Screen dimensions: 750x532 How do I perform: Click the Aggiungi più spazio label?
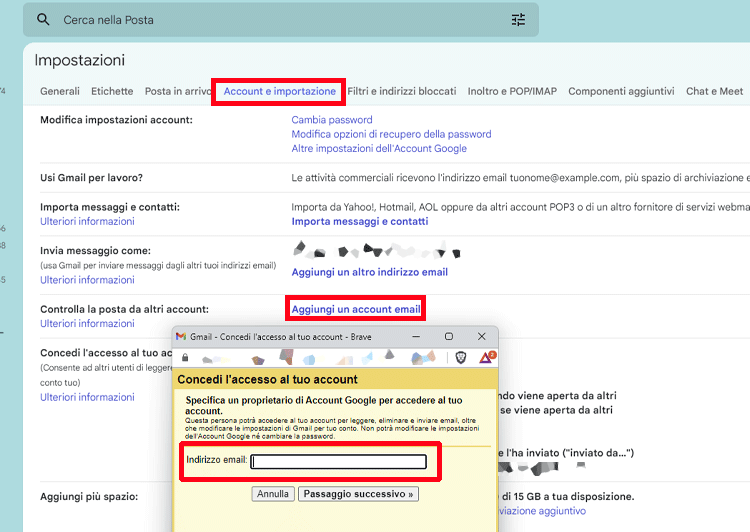click(x=89, y=497)
